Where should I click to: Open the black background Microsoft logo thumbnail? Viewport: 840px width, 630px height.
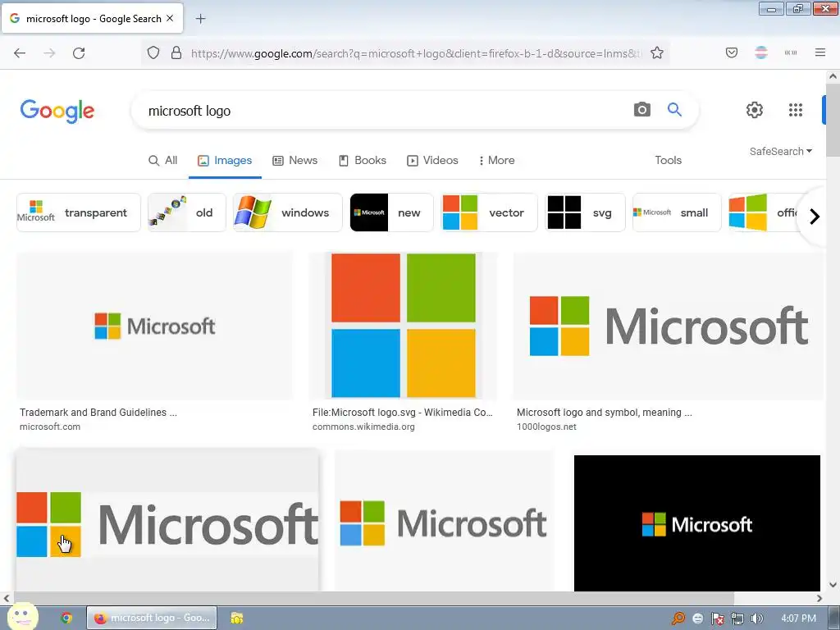click(x=697, y=523)
